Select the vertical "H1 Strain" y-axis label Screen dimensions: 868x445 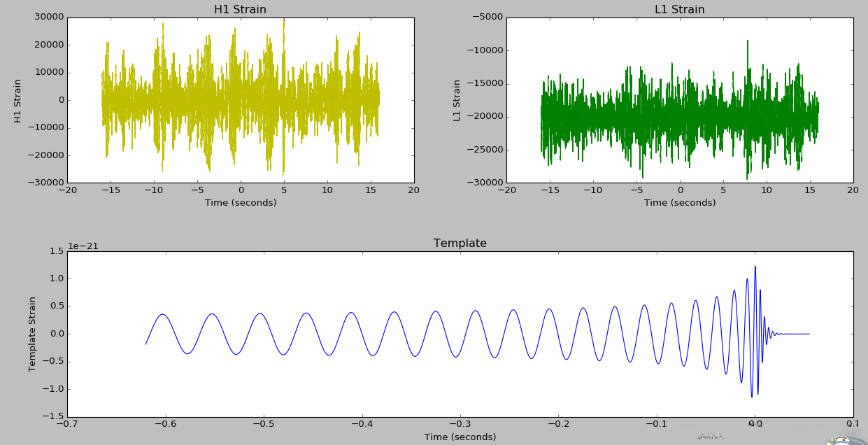pyautogui.click(x=18, y=101)
